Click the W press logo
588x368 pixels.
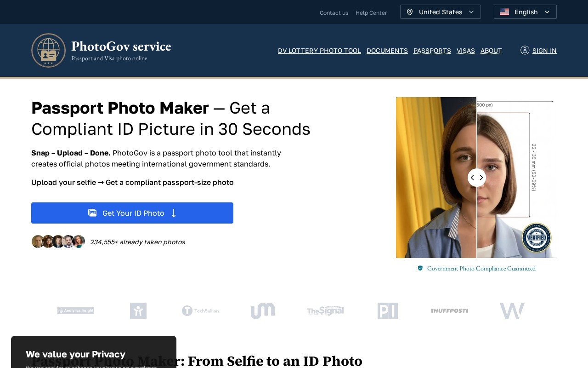click(x=512, y=311)
